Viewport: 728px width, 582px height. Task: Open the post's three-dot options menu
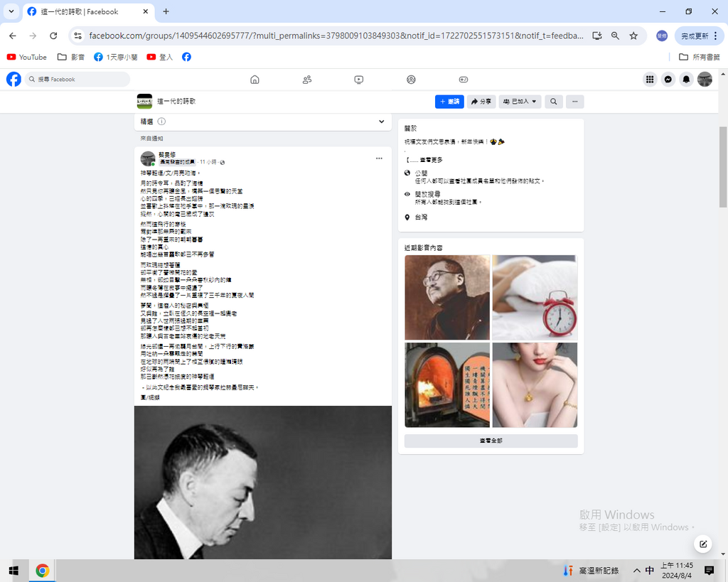click(x=379, y=158)
